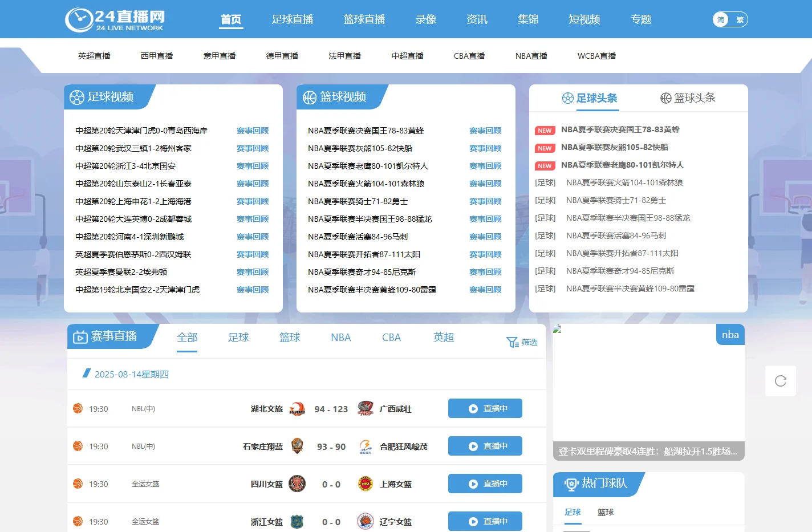This screenshot has height=532, width=812.
Task: Click the basketball icon in 篮球头条 tab
Action: [x=665, y=98]
